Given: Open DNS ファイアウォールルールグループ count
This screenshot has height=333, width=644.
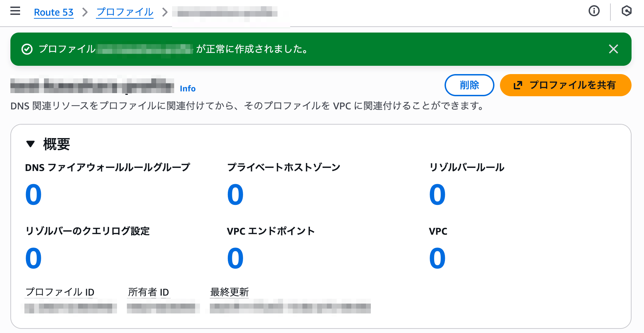Looking at the screenshot, I should 34,195.
